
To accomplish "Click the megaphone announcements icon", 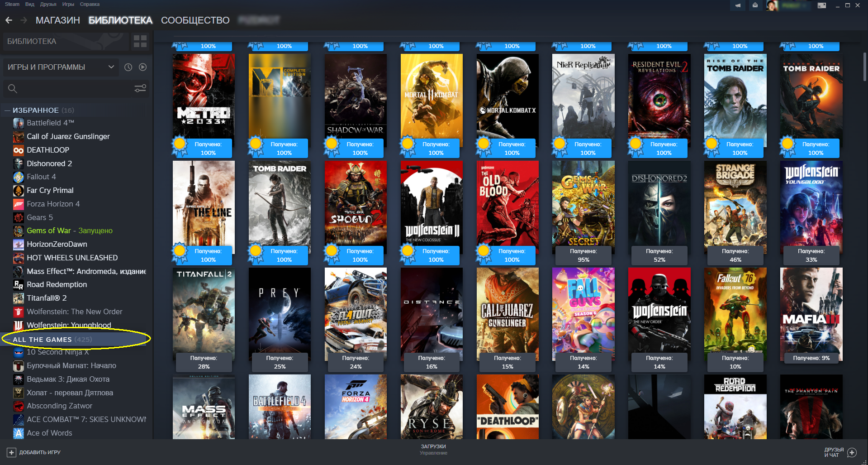I will pos(738,5).
